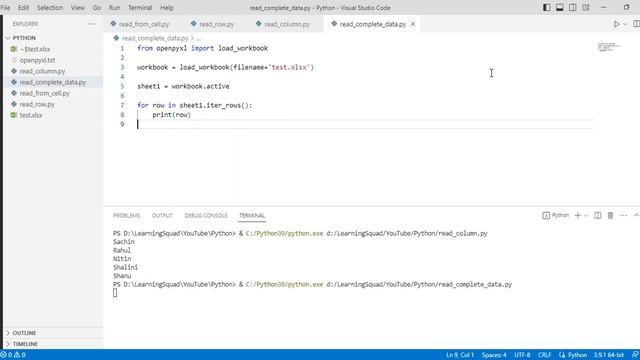Viewport: 640px width, 360px height.
Task: Switch to read_column.py tab
Action: coord(283,24)
